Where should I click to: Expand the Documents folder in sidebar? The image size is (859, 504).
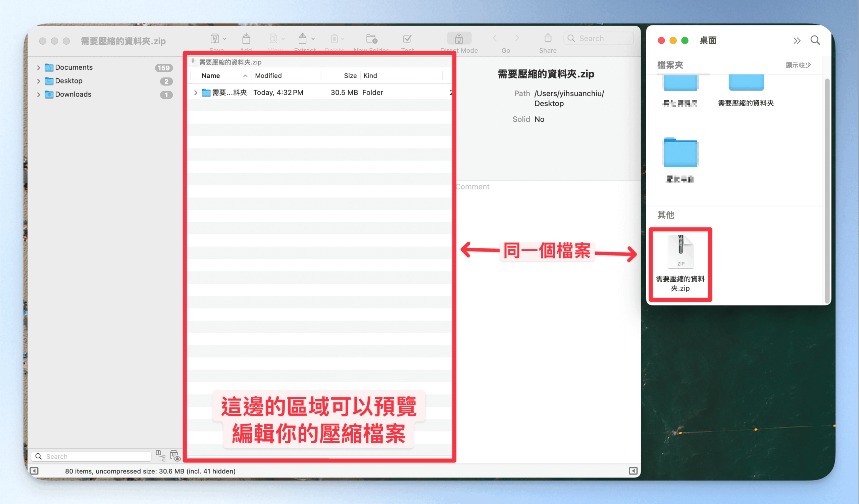39,67
